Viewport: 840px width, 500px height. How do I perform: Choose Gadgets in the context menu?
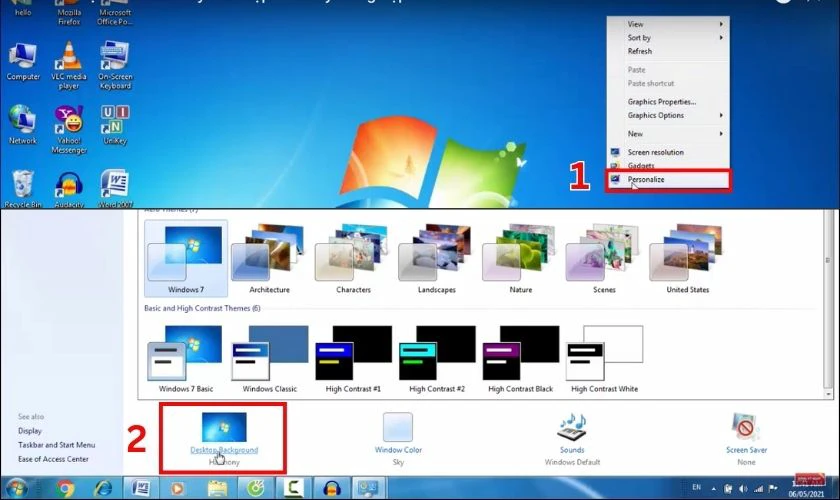pos(668,166)
